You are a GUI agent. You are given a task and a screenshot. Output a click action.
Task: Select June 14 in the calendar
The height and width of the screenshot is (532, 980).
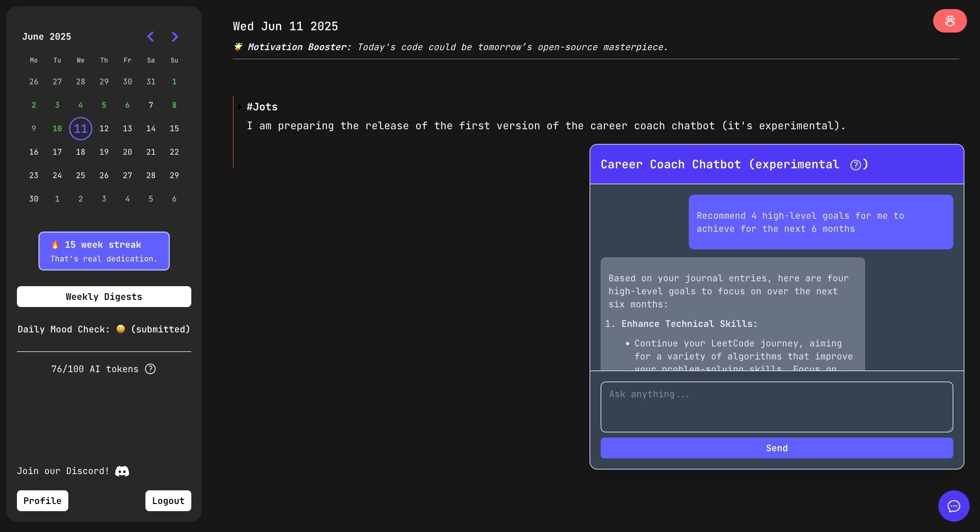[x=151, y=129]
